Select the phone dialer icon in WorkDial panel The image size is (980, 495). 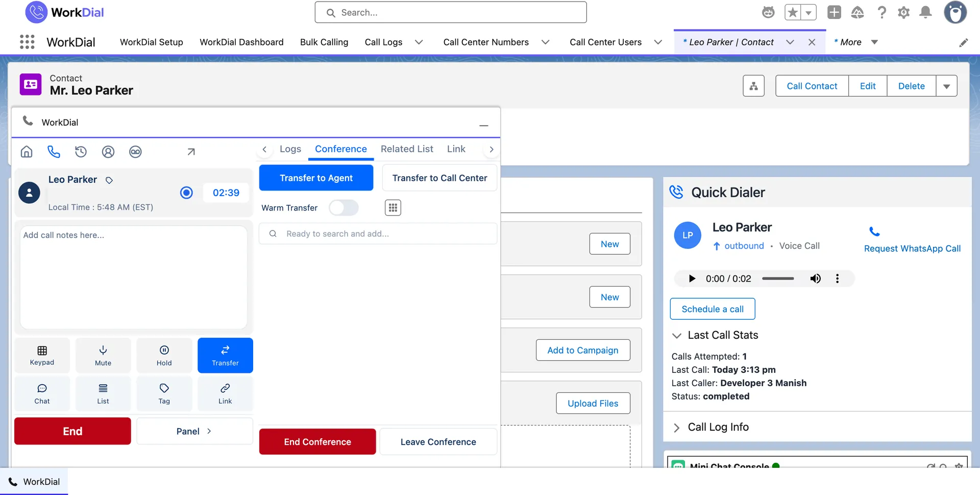(54, 152)
